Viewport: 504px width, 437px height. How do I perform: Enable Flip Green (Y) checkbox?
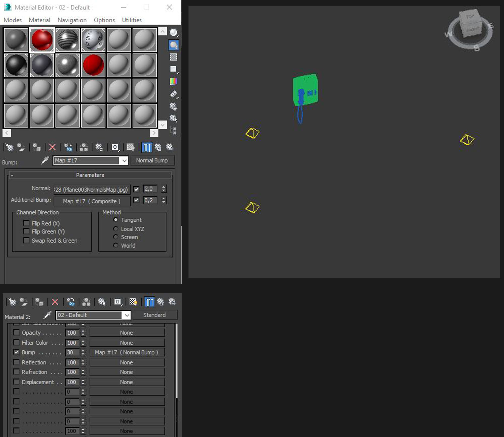(x=26, y=231)
